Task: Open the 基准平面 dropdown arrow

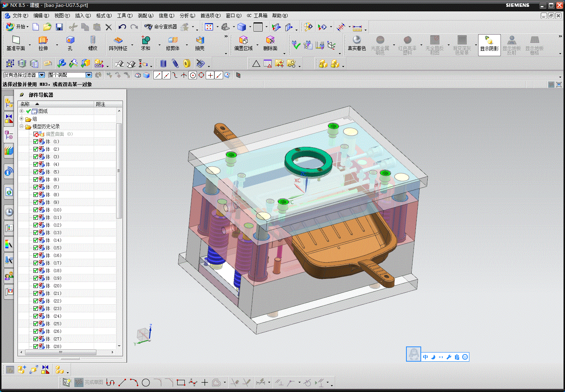Action: (x=30, y=45)
